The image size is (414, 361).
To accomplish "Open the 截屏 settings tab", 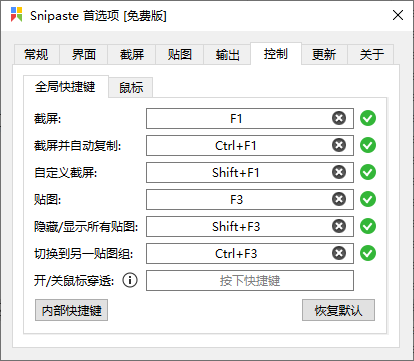I will pos(132,54).
